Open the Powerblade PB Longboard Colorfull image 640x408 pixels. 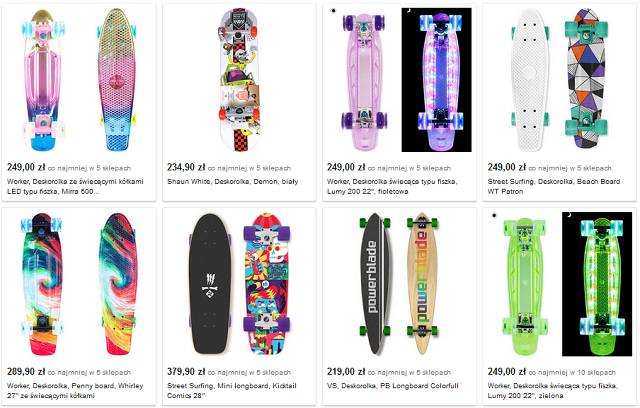pyautogui.click(x=400, y=282)
